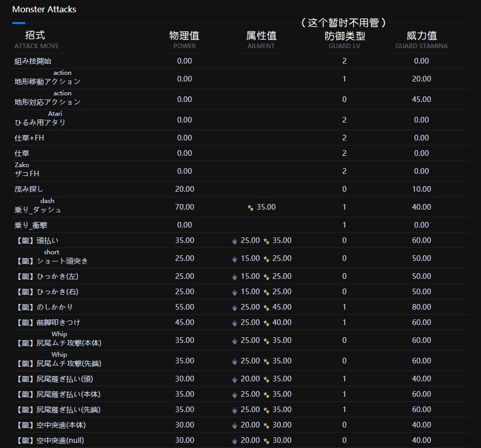The width and height of the screenshot is (481, 448).
Task: Click power value 70.00 in 乗り_ダッシュ row
Action: tap(184, 207)
